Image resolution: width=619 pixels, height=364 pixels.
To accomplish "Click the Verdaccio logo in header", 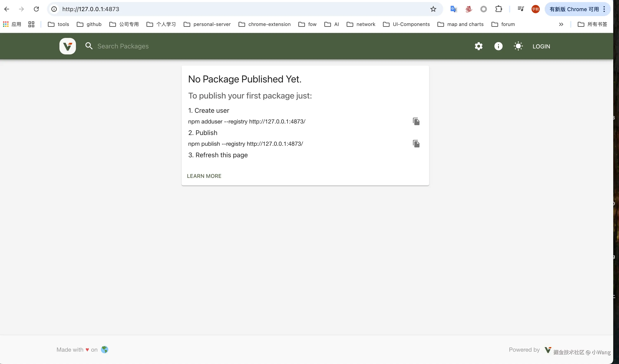I will (67, 46).
